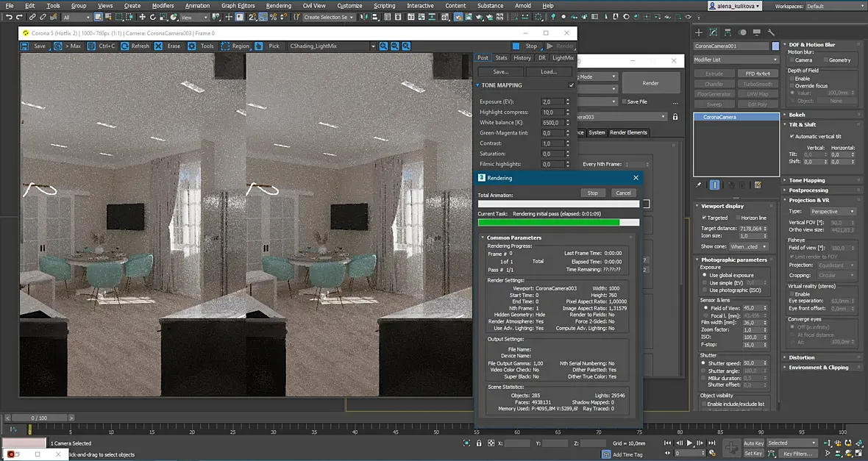
Task: Click zoom in magnifier in frame buffer
Action: tap(384, 46)
